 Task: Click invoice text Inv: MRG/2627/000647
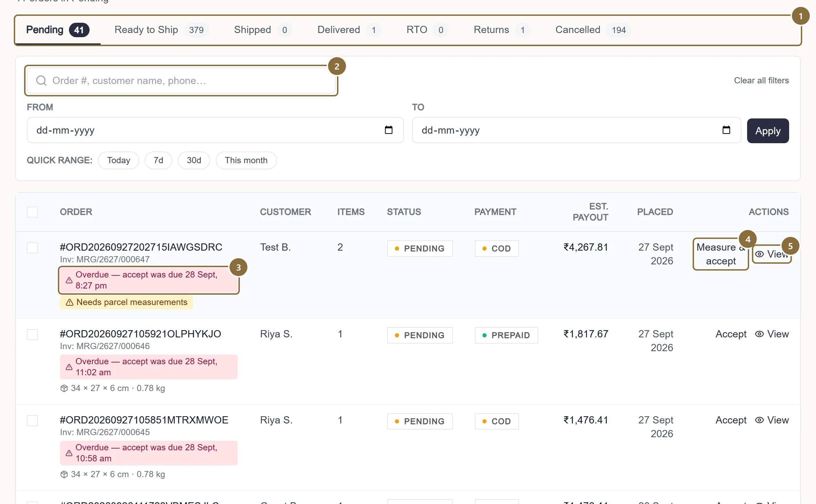coord(105,259)
